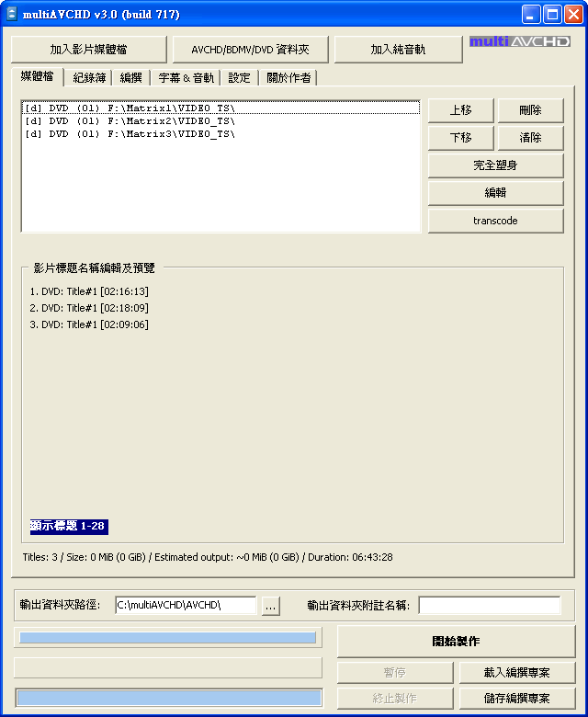Select the F:\Matrix3\VIDEO_TS\ list entry

(x=220, y=134)
